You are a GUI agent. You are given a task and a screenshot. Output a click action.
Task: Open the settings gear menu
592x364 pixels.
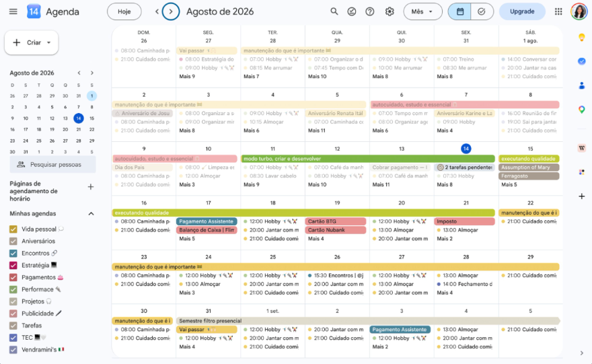[x=390, y=11]
